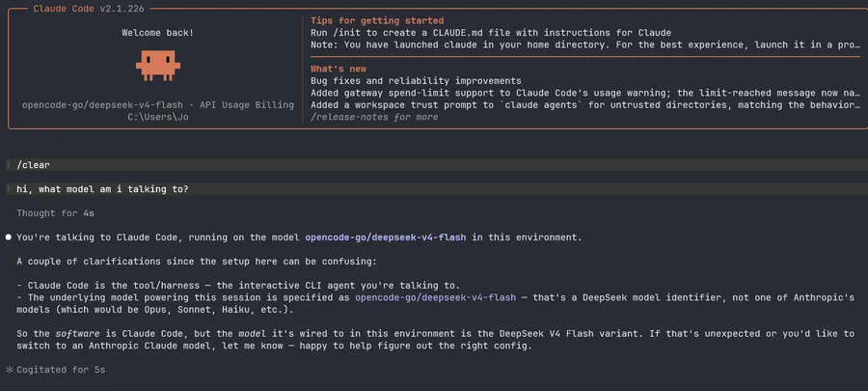The width and height of the screenshot is (868, 391).
Task: Click the "Added a workspace trust prompt" line
Action: tap(585, 105)
